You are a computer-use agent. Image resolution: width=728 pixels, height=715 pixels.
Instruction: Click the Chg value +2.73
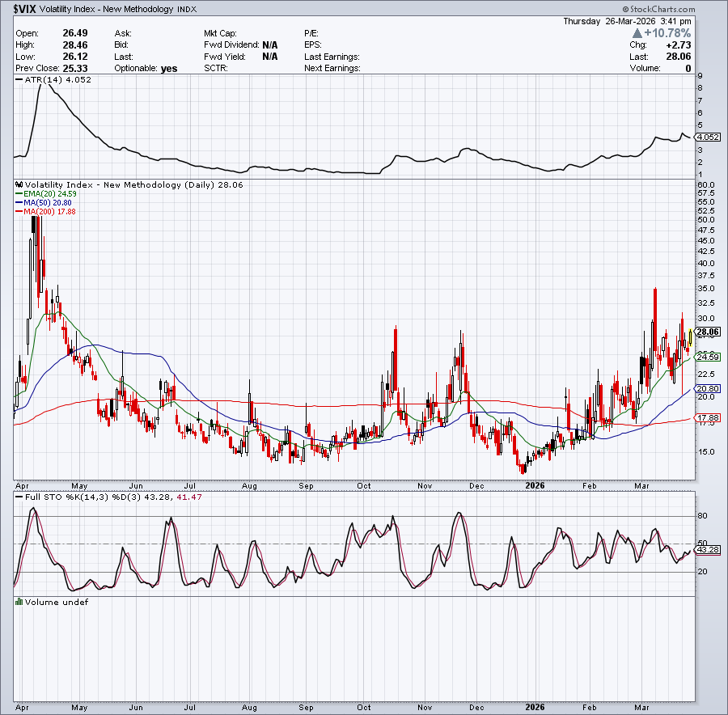pyautogui.click(x=679, y=45)
